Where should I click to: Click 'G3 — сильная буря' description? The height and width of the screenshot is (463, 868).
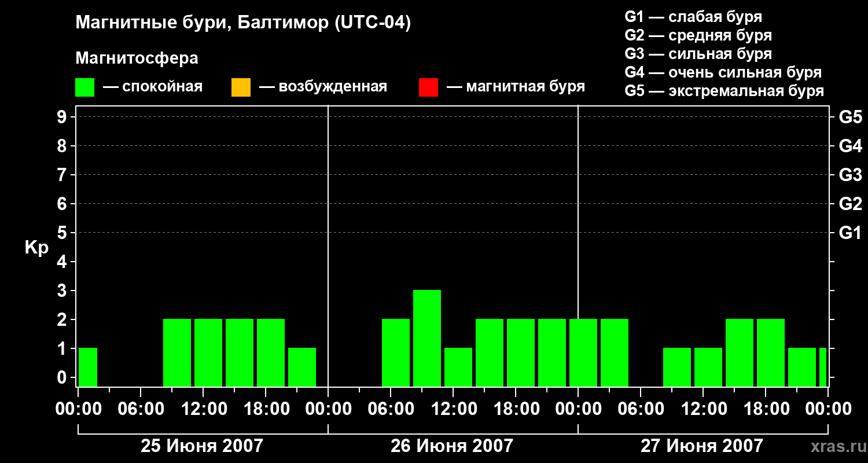pos(698,53)
